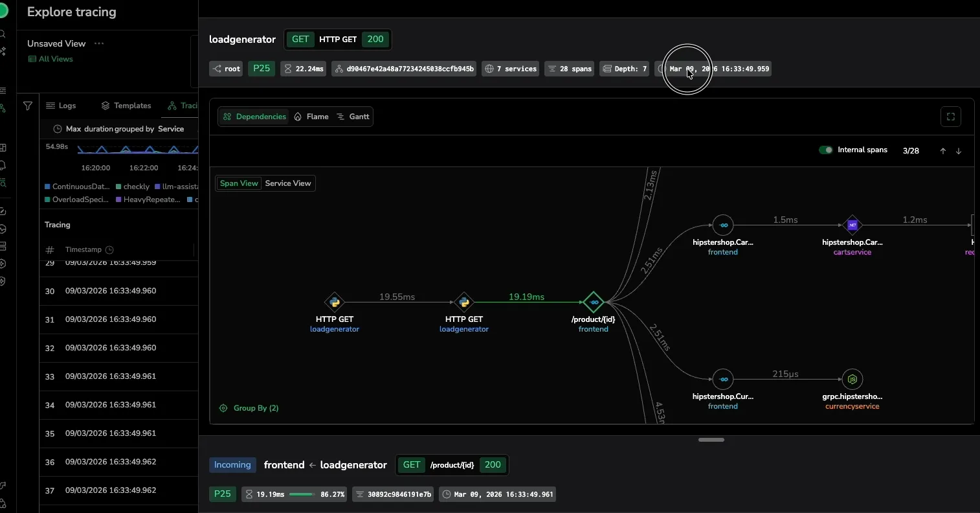
Task: Click the 19.55ms edge label
Action: coord(397,297)
